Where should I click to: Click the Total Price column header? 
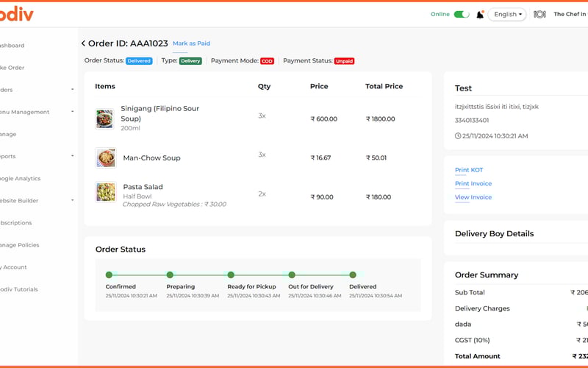pyautogui.click(x=384, y=86)
